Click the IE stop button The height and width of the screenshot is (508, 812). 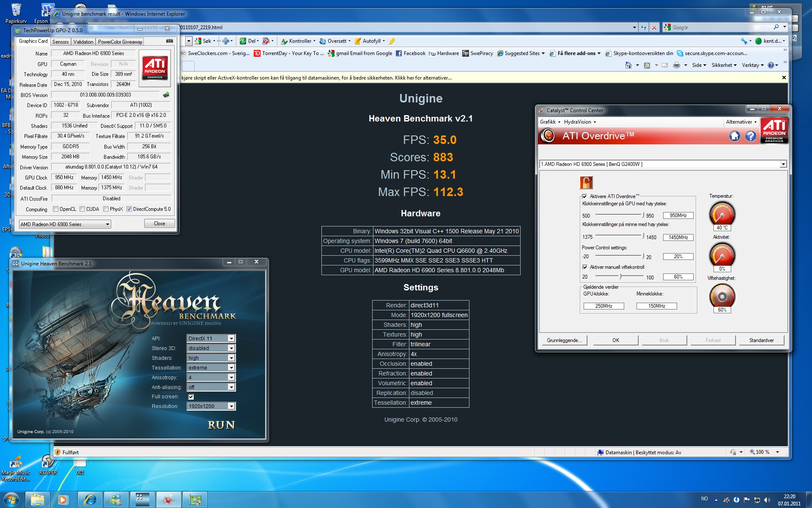654,28
